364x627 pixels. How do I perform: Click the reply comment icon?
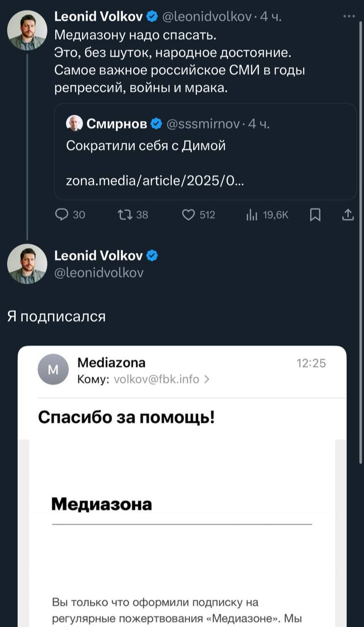point(62,215)
